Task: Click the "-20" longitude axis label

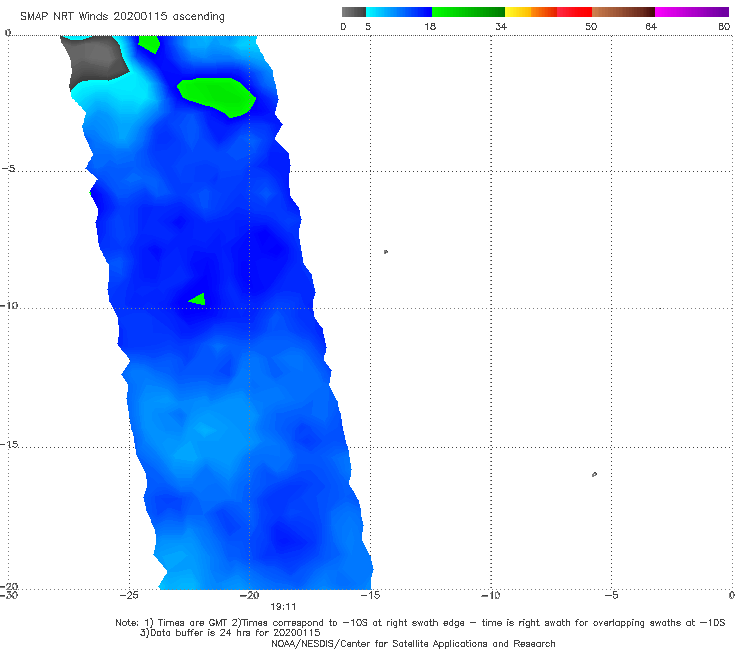Action: click(x=250, y=595)
